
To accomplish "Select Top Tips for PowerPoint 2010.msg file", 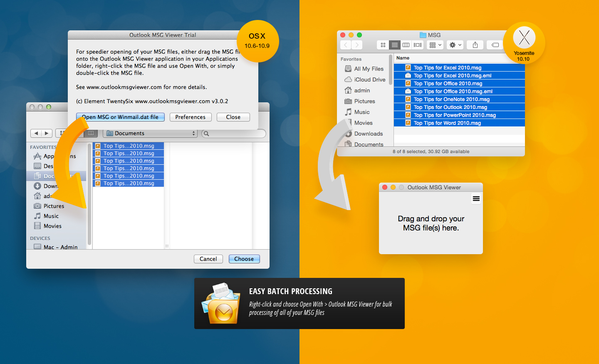I will (459, 115).
